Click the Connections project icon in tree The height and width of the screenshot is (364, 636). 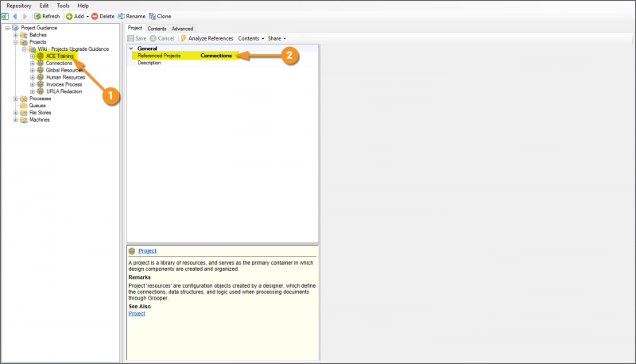[41, 64]
